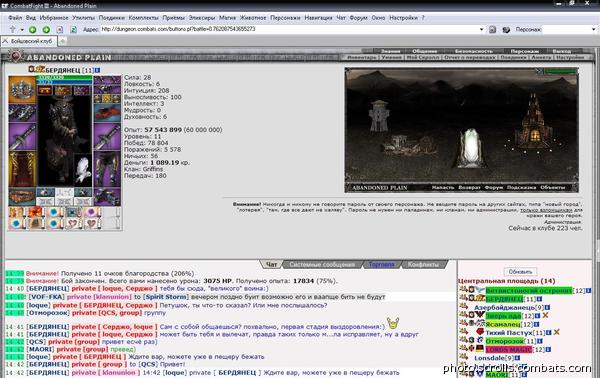
Task: Select player Тихий Пастух in the list
Action: 509,332
